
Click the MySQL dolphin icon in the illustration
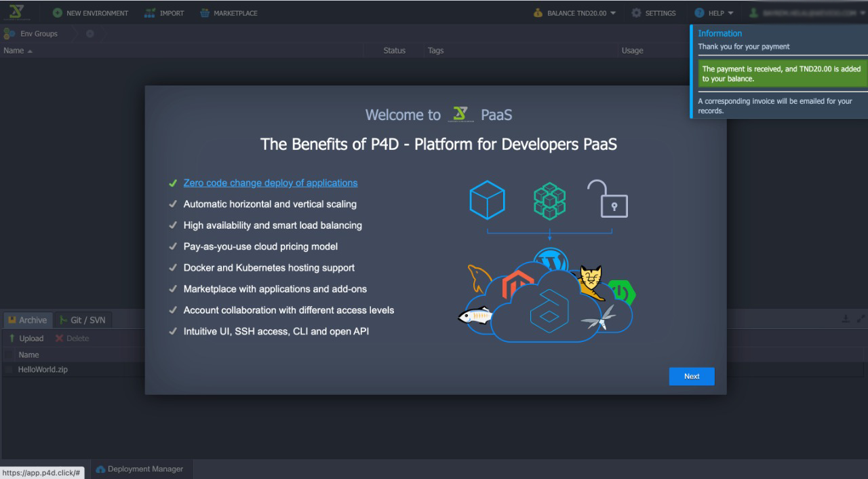click(480, 279)
